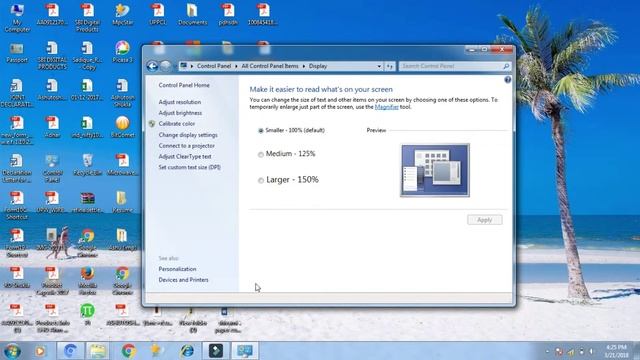640x360 pixels.
Task: Go back with the Back arrow button
Action: click(152, 66)
